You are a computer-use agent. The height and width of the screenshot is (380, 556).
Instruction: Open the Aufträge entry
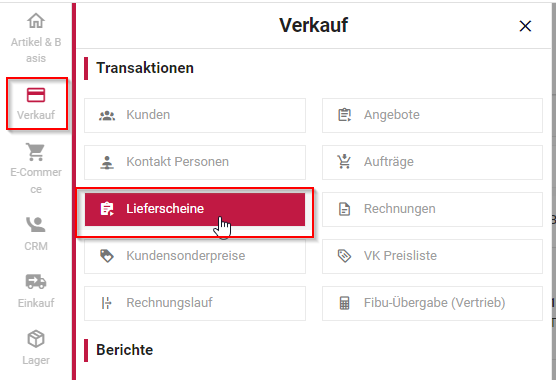[432, 162]
